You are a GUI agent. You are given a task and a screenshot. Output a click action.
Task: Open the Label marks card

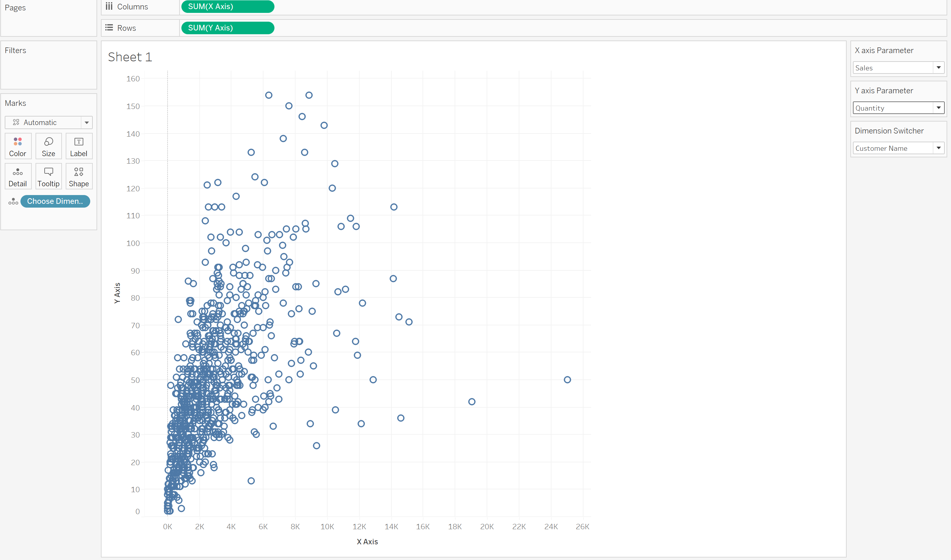79,146
